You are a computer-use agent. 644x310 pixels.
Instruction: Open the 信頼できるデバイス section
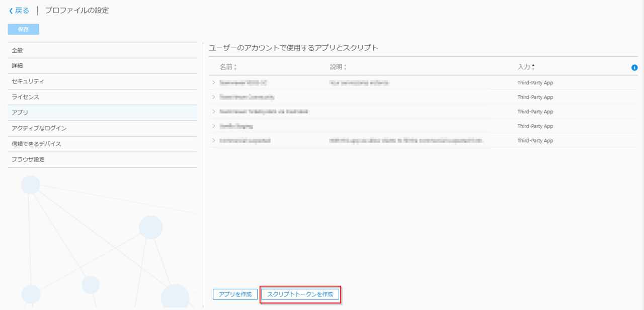coord(36,144)
